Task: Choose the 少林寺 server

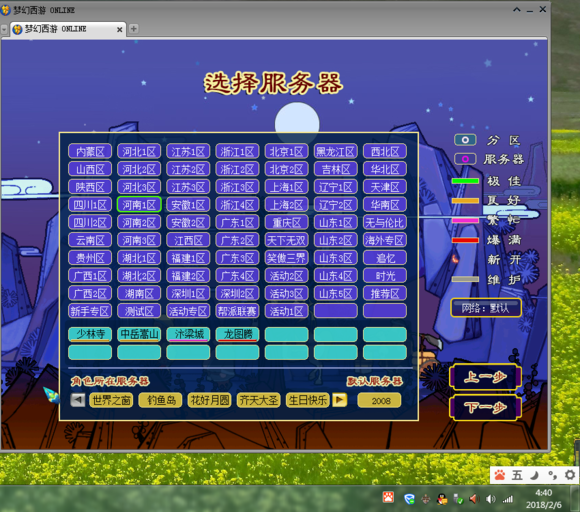Action: 90,334
